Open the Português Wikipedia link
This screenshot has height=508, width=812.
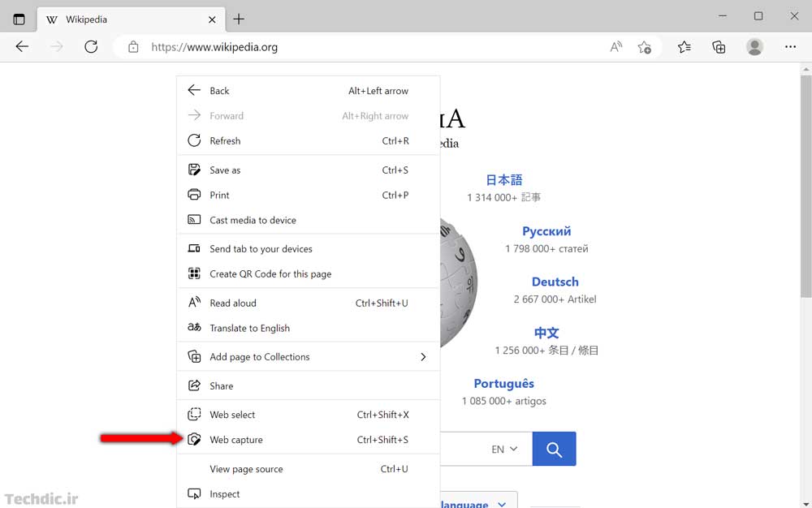click(x=504, y=384)
